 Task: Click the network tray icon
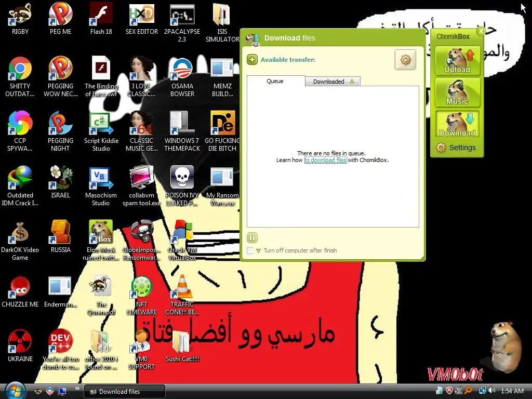pos(482,391)
